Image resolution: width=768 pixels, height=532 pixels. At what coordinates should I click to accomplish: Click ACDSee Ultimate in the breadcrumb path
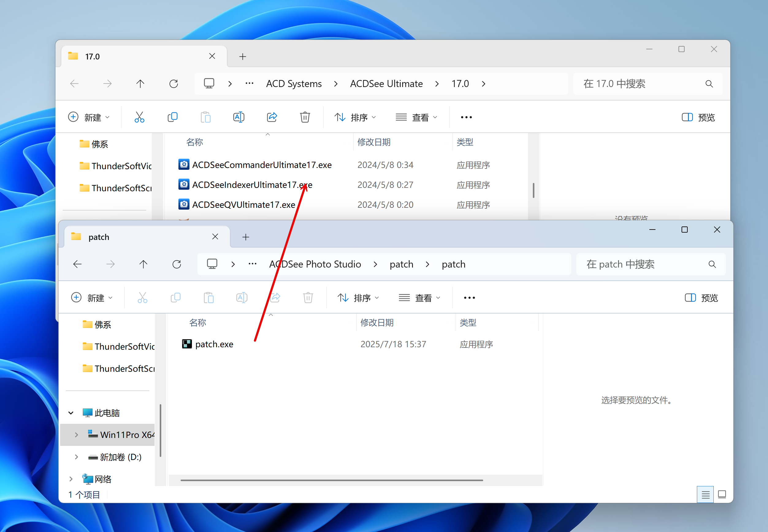(386, 84)
